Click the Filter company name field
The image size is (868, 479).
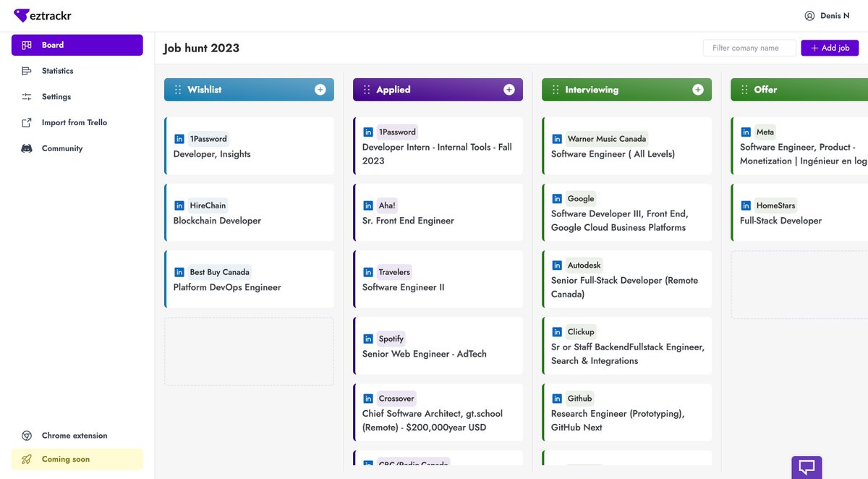point(749,48)
